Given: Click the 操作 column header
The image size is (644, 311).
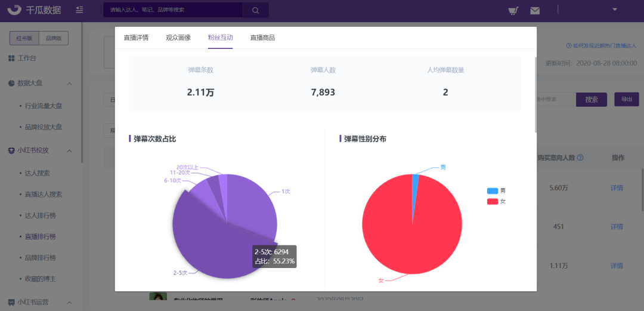Looking at the screenshot, I should tap(618, 158).
